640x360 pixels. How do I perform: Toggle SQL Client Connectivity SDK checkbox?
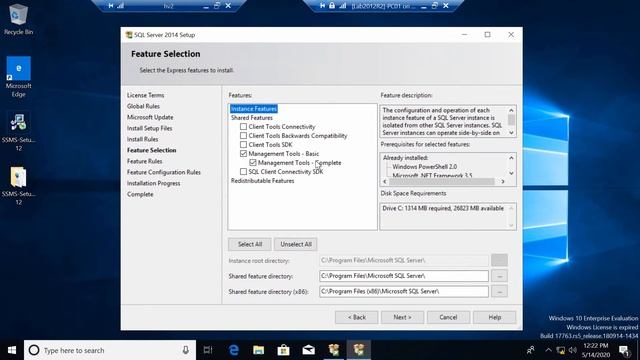pos(243,171)
